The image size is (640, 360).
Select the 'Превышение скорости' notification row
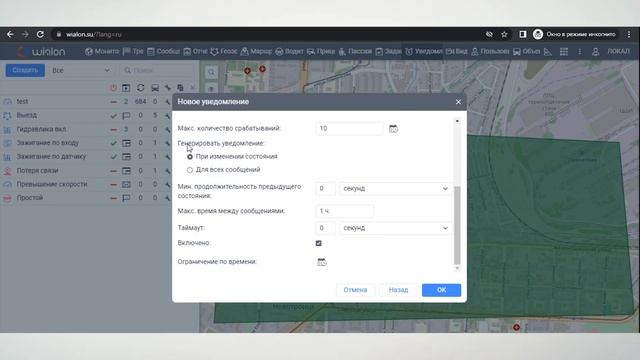click(x=86, y=184)
